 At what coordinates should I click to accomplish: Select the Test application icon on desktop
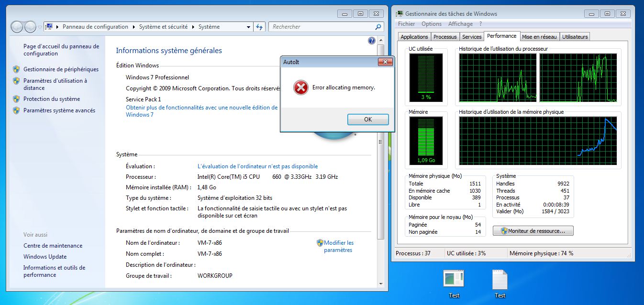pyautogui.click(x=454, y=279)
